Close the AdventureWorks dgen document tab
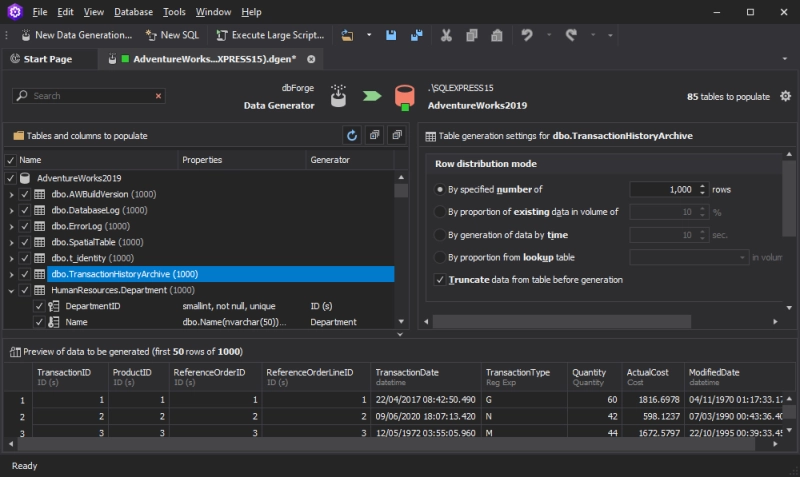Image resolution: width=800 pixels, height=477 pixels. pyautogui.click(x=311, y=59)
